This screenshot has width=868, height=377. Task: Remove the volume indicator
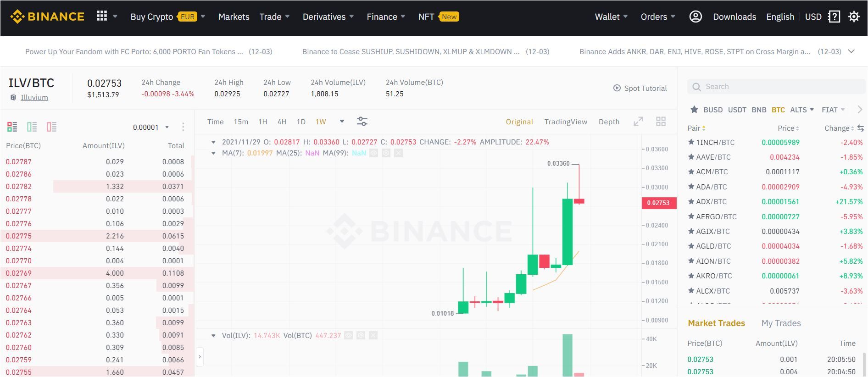373,336
